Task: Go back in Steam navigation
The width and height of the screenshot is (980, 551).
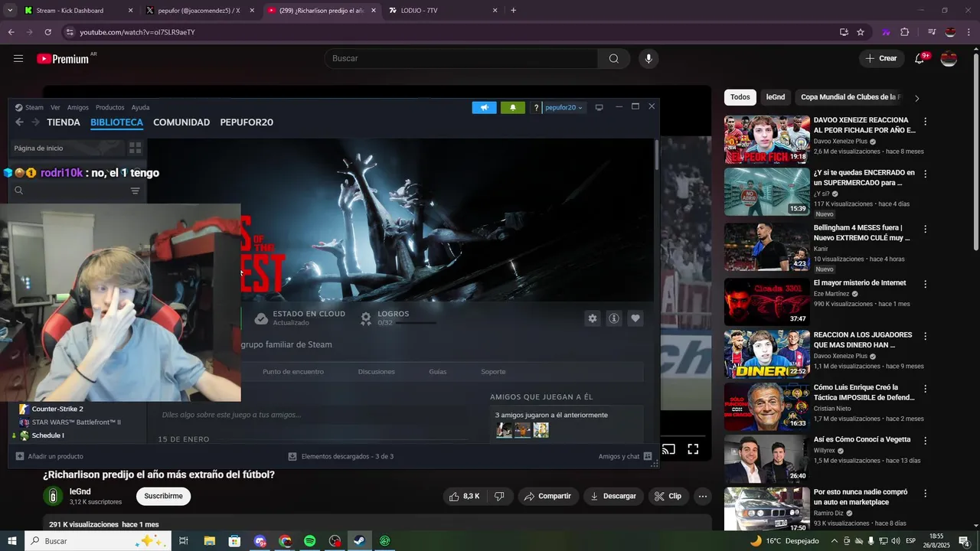Action: click(x=20, y=122)
